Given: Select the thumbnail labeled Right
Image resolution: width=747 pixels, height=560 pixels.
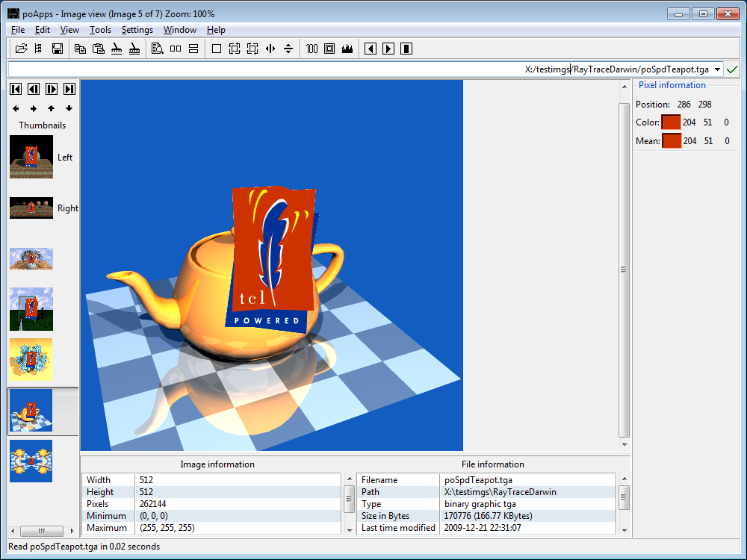Looking at the screenshot, I should click(x=31, y=208).
